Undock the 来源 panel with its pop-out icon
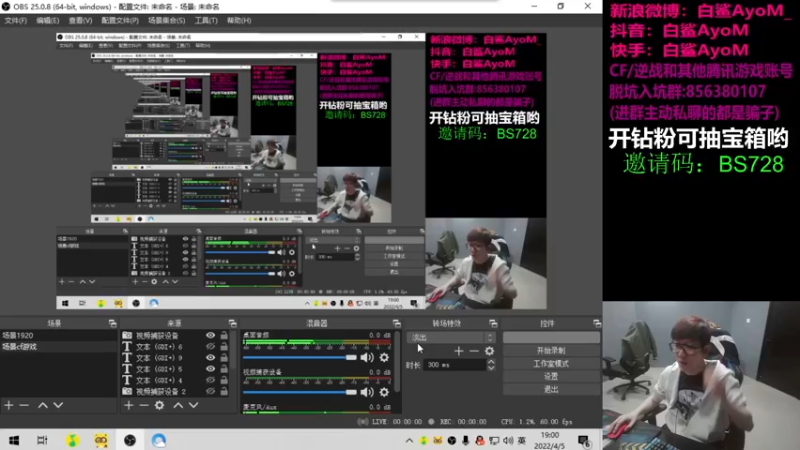The image size is (800, 450). point(233,323)
